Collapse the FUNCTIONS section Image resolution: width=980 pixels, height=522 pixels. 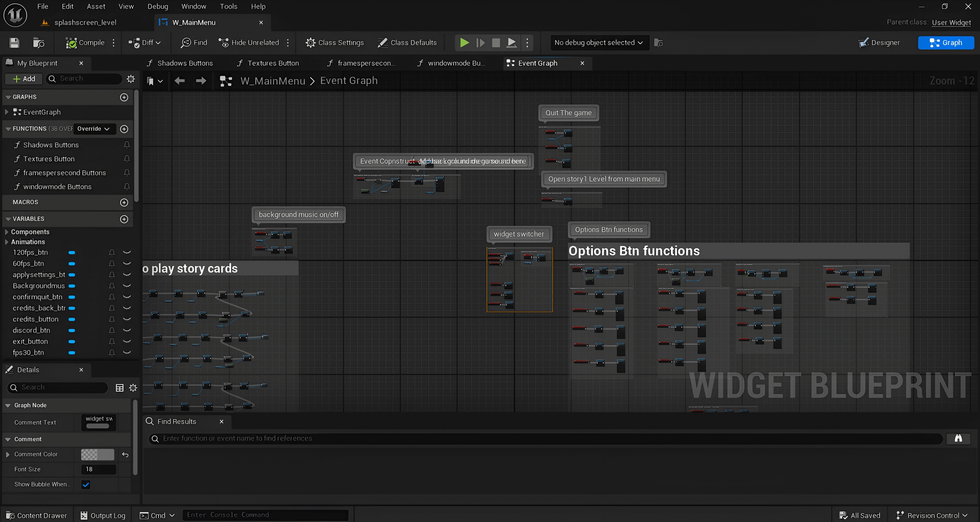tap(8, 129)
